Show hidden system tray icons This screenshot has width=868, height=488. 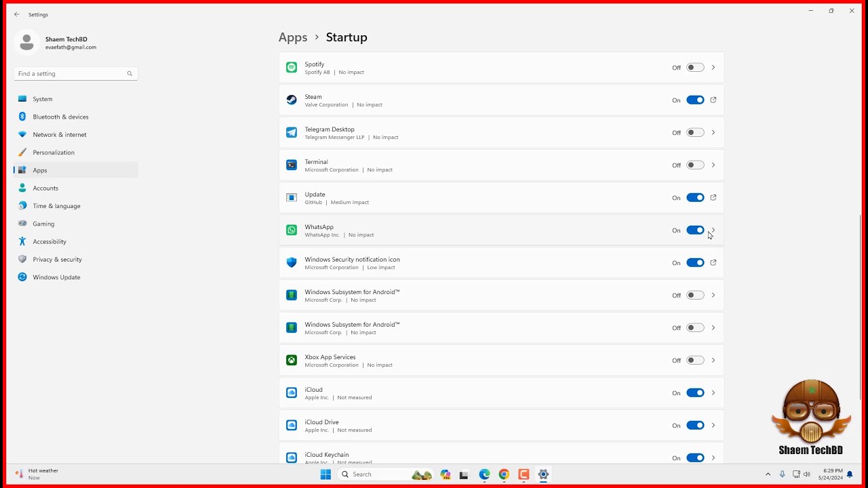click(x=768, y=474)
